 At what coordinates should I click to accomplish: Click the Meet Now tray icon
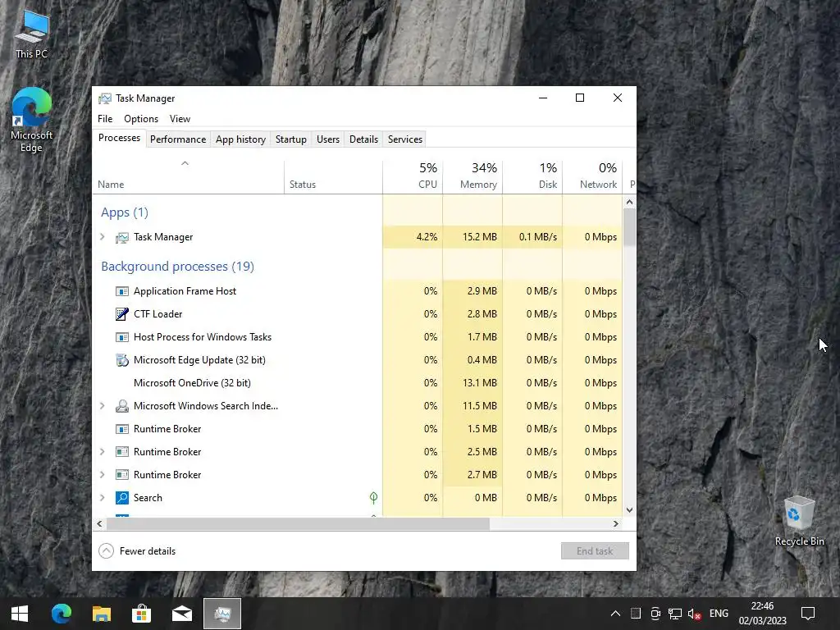pos(655,614)
